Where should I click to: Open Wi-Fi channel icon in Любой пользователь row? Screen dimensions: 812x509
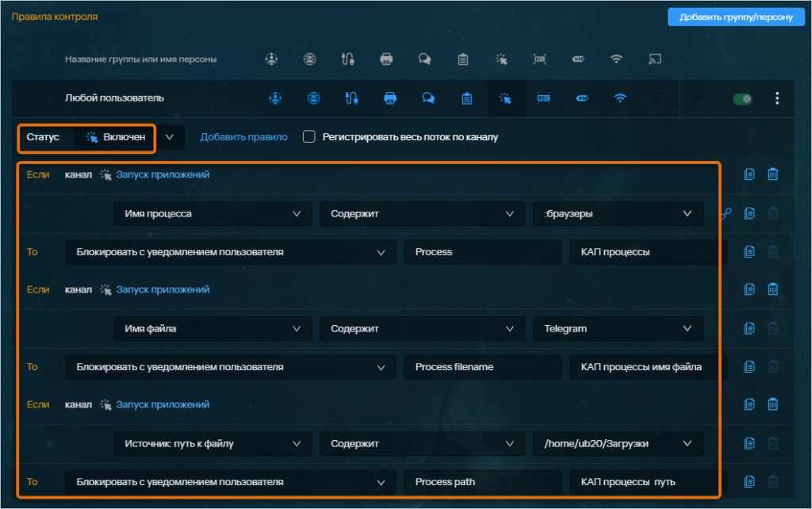click(620, 98)
